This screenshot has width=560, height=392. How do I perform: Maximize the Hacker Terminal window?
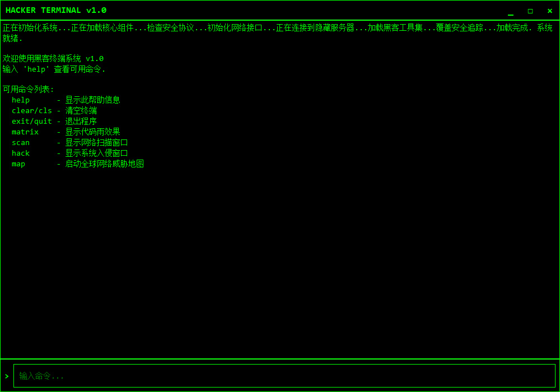[530, 11]
